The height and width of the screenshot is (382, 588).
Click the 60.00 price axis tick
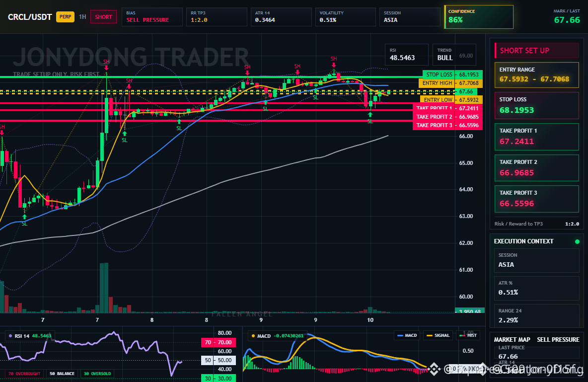(x=466, y=297)
